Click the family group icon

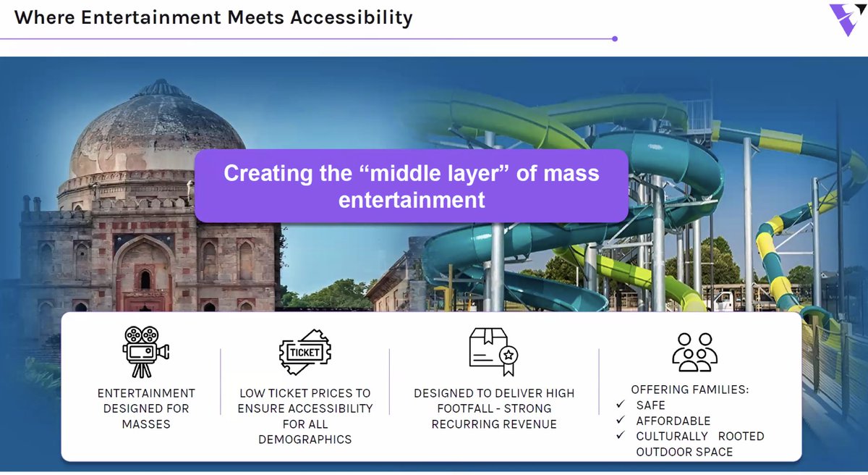(694, 352)
